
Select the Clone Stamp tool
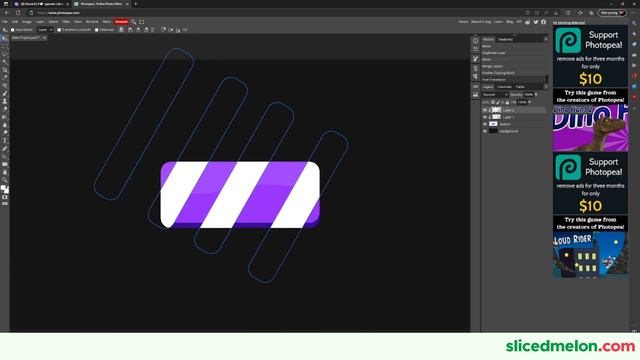[4, 101]
